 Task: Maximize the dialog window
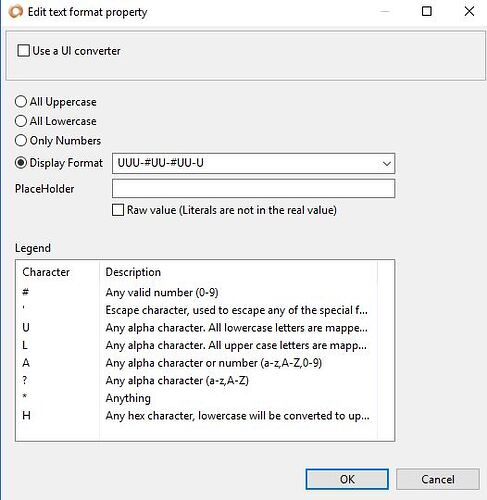pos(427,11)
